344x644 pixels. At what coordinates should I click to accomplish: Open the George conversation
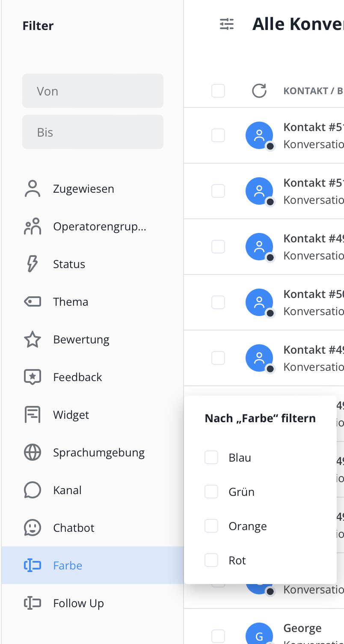click(302, 629)
